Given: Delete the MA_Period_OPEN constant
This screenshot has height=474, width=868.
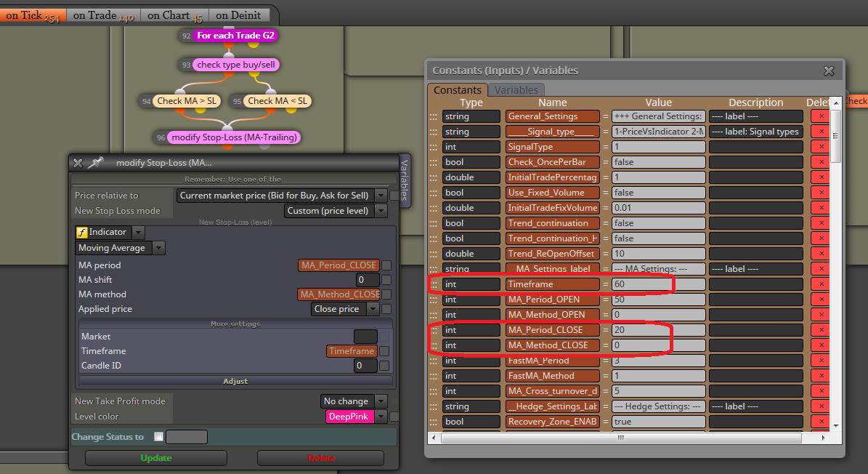Looking at the screenshot, I should pyautogui.click(x=821, y=300).
